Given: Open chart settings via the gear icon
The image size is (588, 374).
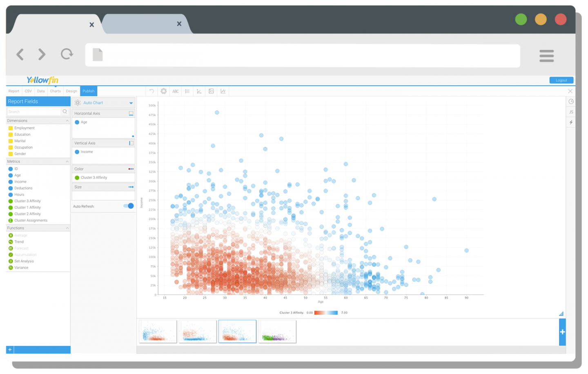Looking at the screenshot, I should [163, 91].
